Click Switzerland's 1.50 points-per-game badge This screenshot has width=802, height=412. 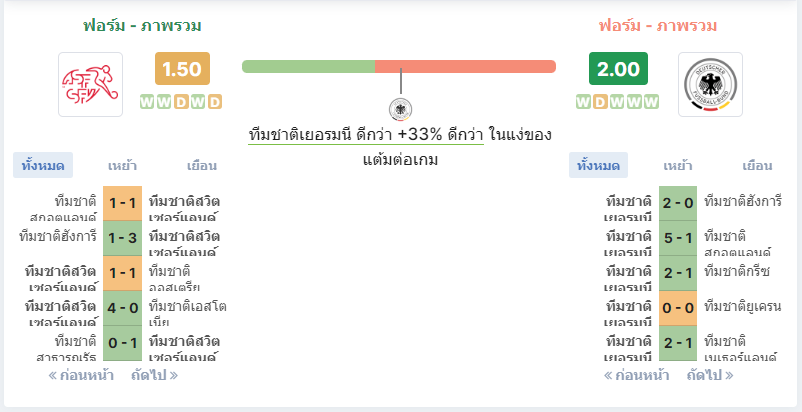(x=183, y=68)
